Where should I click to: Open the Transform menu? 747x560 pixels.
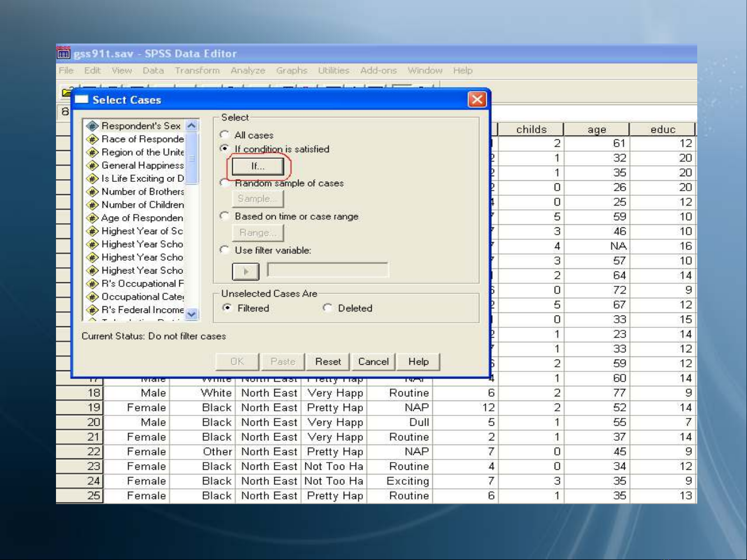[x=197, y=70]
